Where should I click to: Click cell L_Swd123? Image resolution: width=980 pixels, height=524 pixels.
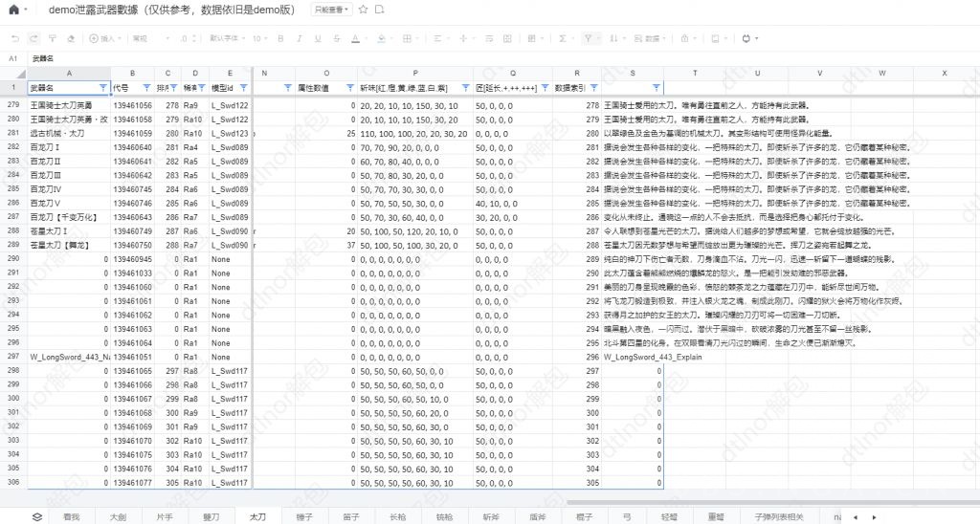click(x=230, y=133)
